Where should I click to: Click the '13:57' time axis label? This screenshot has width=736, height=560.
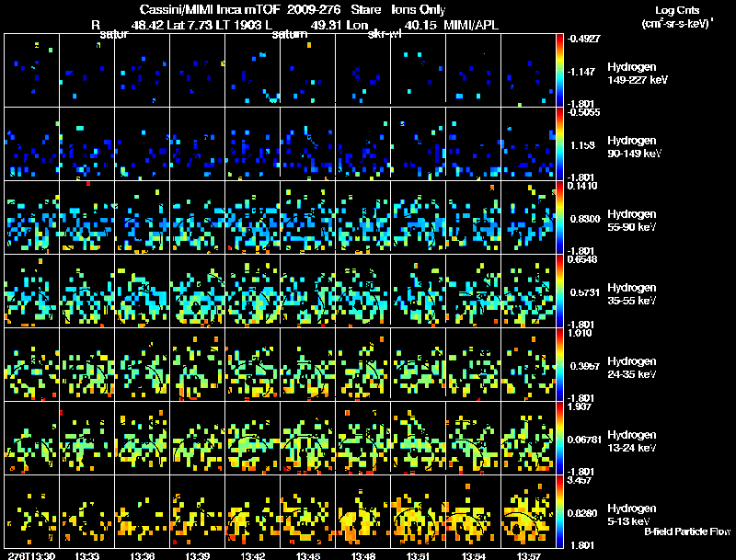tap(528, 555)
